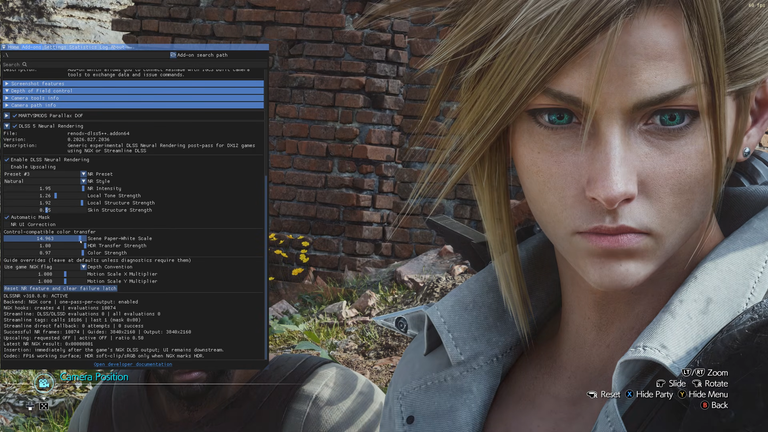The height and width of the screenshot is (432, 768).
Task: Click the Skin Structure Strength slider
Action: tap(45, 210)
